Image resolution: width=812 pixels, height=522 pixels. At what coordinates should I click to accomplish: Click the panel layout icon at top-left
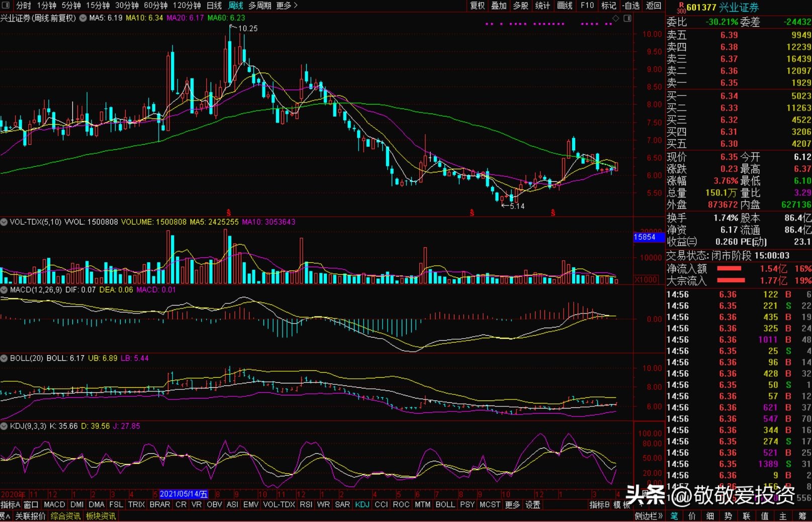click(6, 6)
